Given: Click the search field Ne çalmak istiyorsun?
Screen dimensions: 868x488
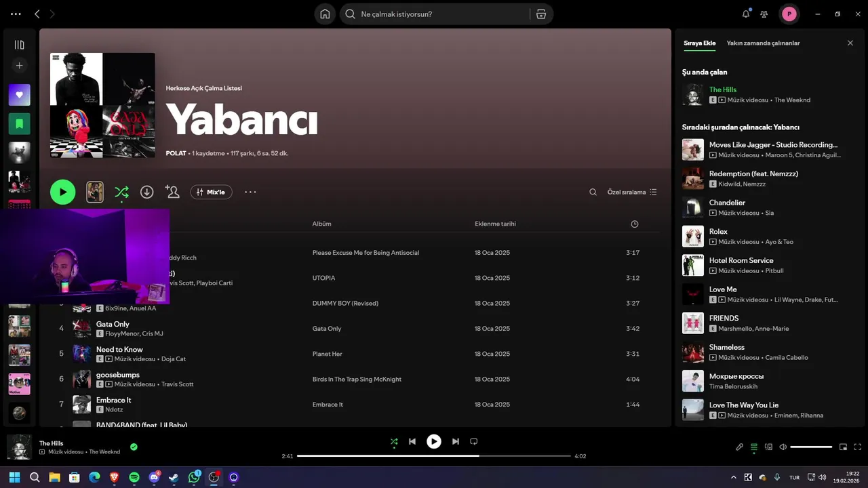Looking at the screenshot, I should pos(441,14).
